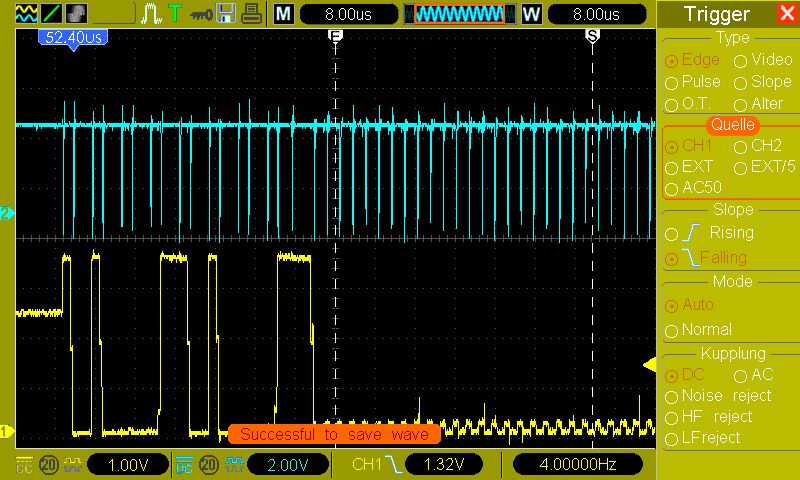Image resolution: width=800 pixels, height=480 pixels.
Task: Select the Pulse trigger type
Action: click(x=693, y=82)
